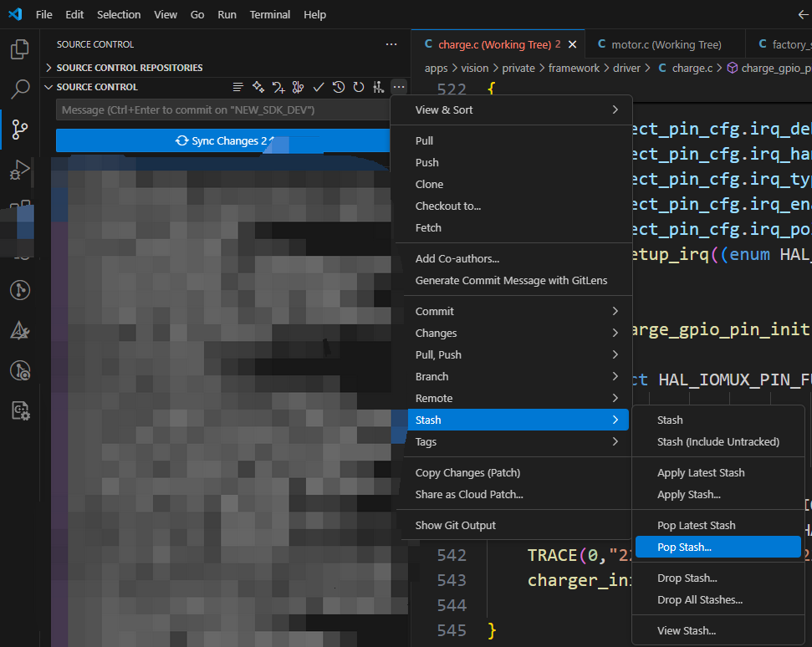
Task: Refresh the source control repository
Action: [x=358, y=86]
